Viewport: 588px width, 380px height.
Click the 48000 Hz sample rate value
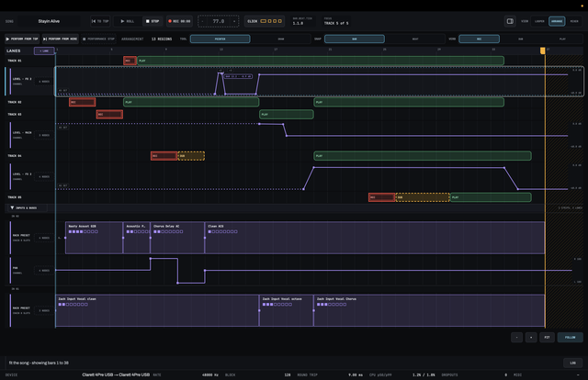pyautogui.click(x=210, y=374)
